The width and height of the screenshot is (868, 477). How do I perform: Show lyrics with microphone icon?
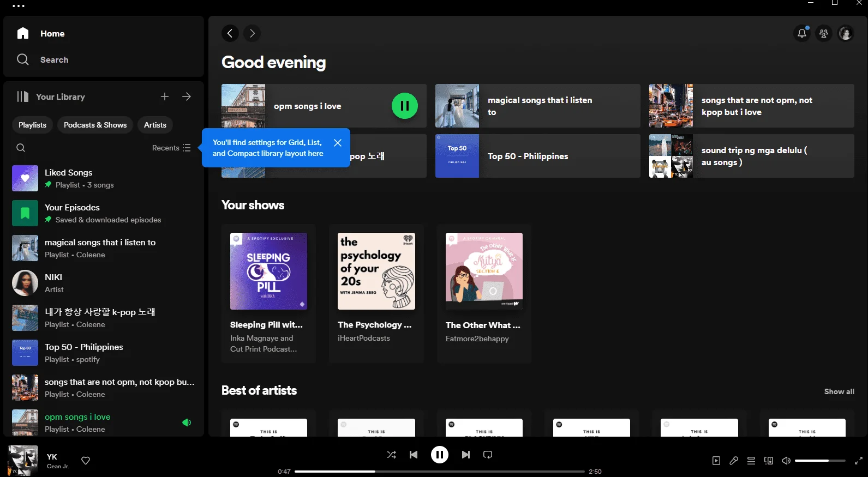734,461
